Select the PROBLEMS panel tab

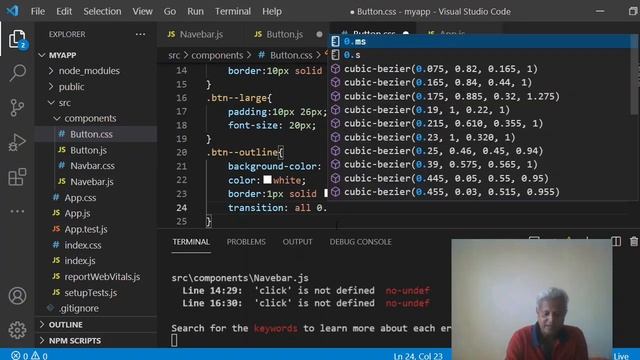click(246, 242)
